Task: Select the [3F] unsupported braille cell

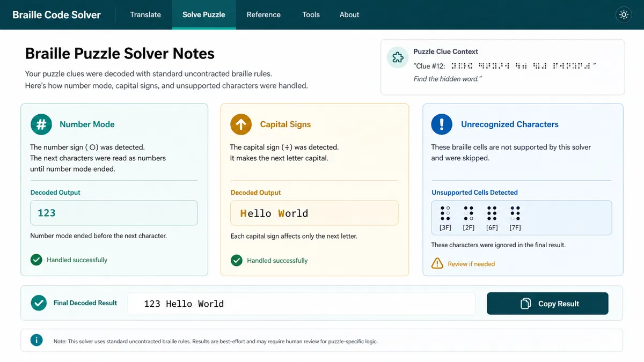Action: tap(445, 218)
